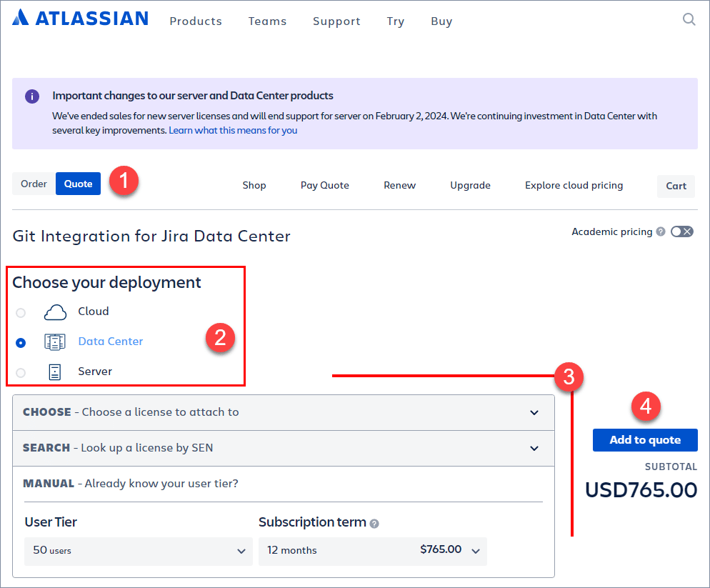The image size is (710, 588).
Task: Expand the SEARCH by SEN section
Action: pos(534,449)
